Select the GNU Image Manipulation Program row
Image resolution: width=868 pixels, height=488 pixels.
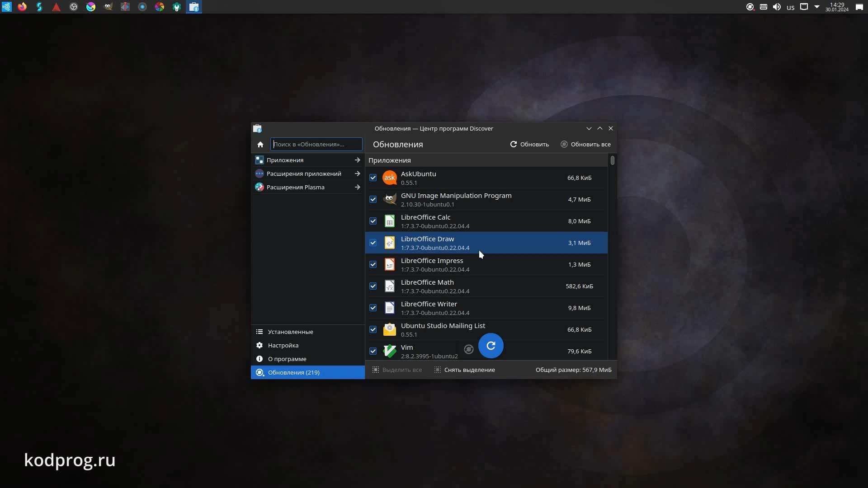486,199
